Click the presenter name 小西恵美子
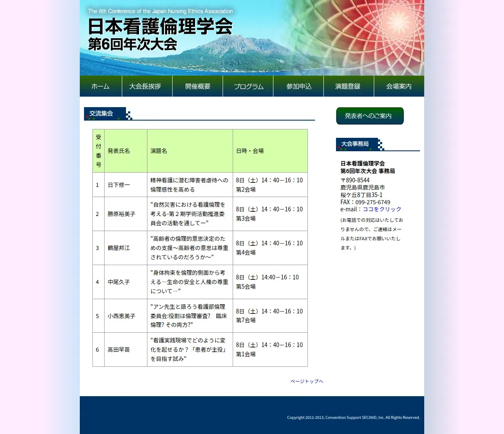Image resolution: width=504 pixels, height=434 pixels. [x=121, y=316]
